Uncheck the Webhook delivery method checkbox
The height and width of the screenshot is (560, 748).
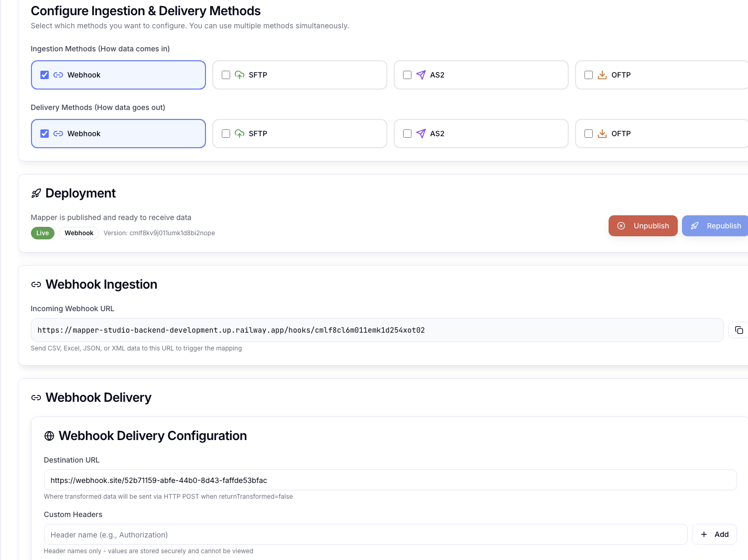point(45,134)
